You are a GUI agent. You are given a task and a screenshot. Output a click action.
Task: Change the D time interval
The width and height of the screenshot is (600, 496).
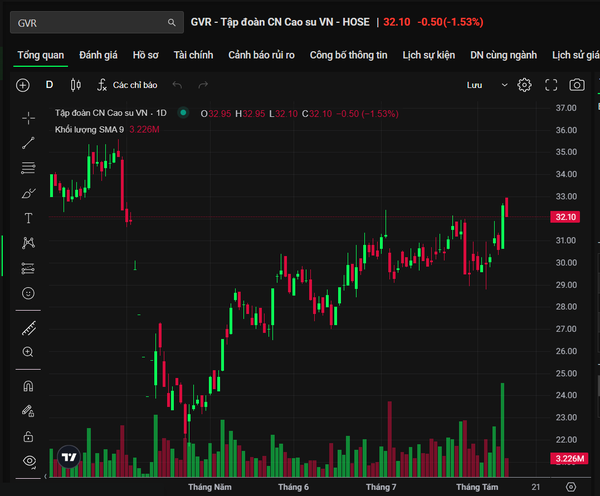pos(49,85)
